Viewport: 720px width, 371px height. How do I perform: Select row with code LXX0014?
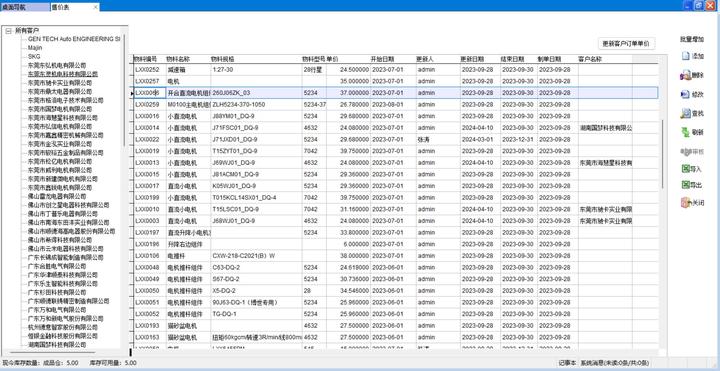(x=395, y=128)
